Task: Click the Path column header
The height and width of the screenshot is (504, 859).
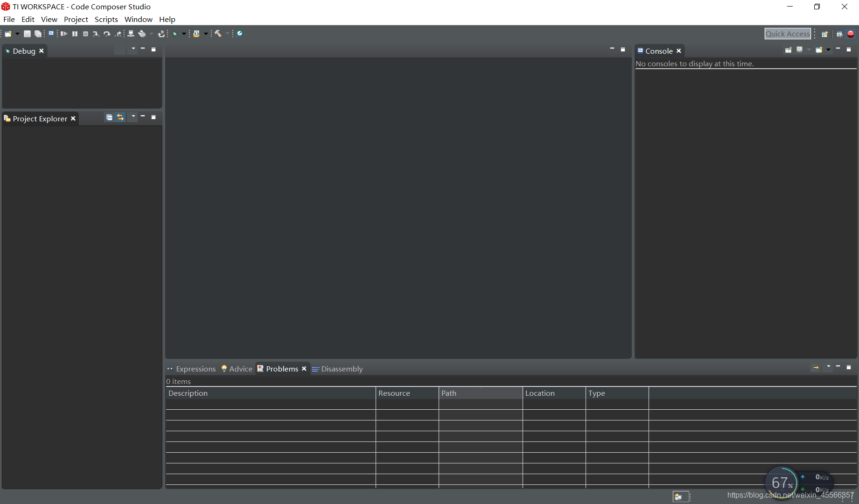Action: click(x=481, y=393)
